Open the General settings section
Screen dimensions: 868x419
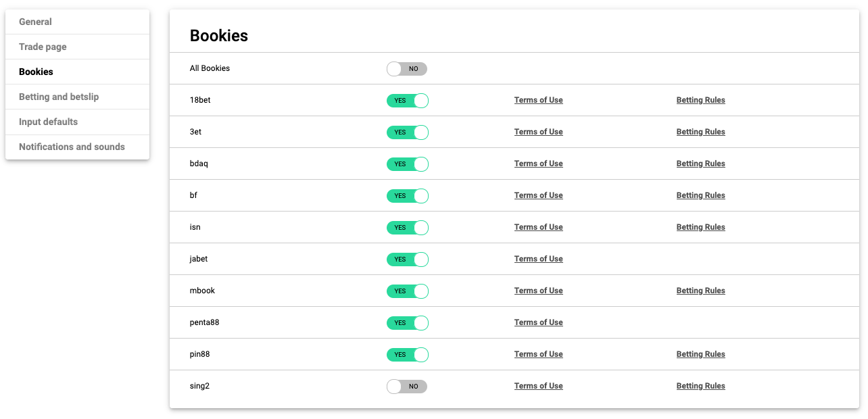[x=35, y=22]
